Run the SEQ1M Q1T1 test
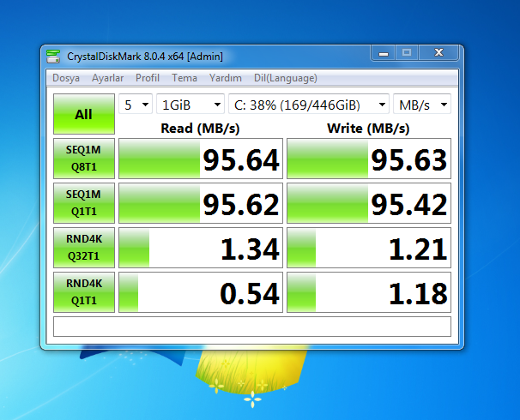Image resolution: width=520 pixels, height=420 pixels. (84, 202)
